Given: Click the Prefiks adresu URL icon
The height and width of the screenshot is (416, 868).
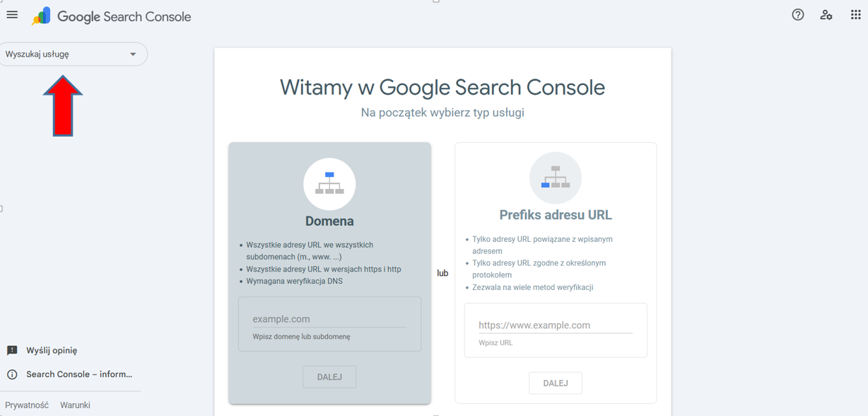Looking at the screenshot, I should click(x=555, y=178).
